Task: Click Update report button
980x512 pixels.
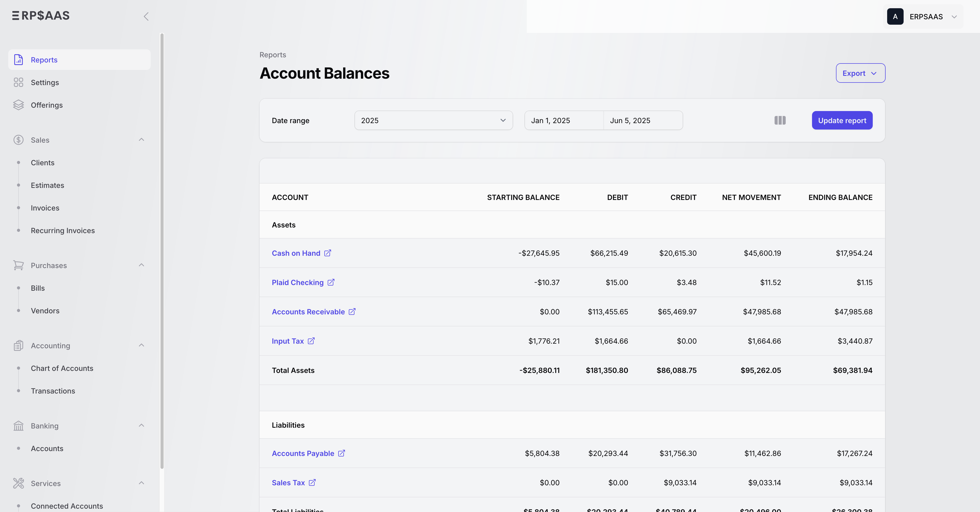Action: (x=842, y=121)
